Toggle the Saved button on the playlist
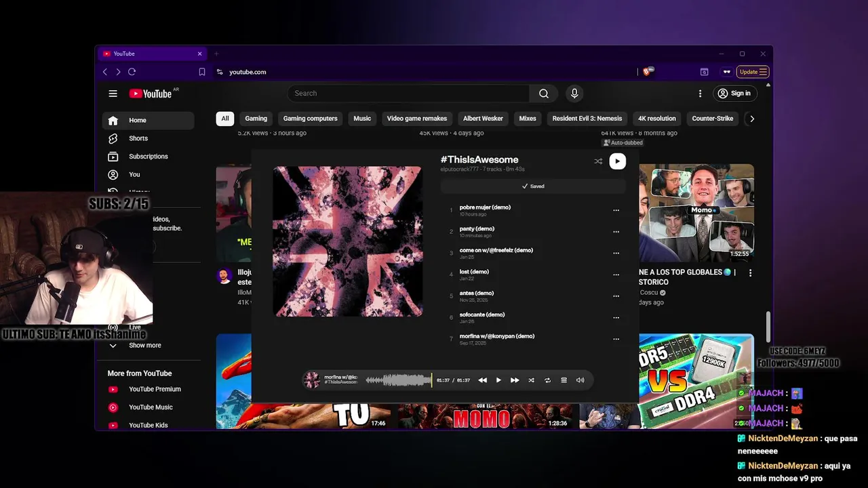Viewport: 868px width, 488px height. [533, 186]
